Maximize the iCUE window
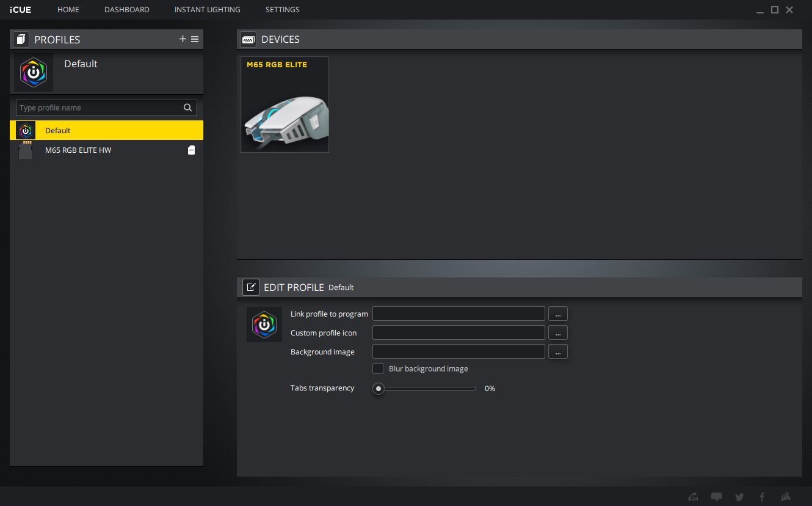The image size is (812, 506). 775,10
